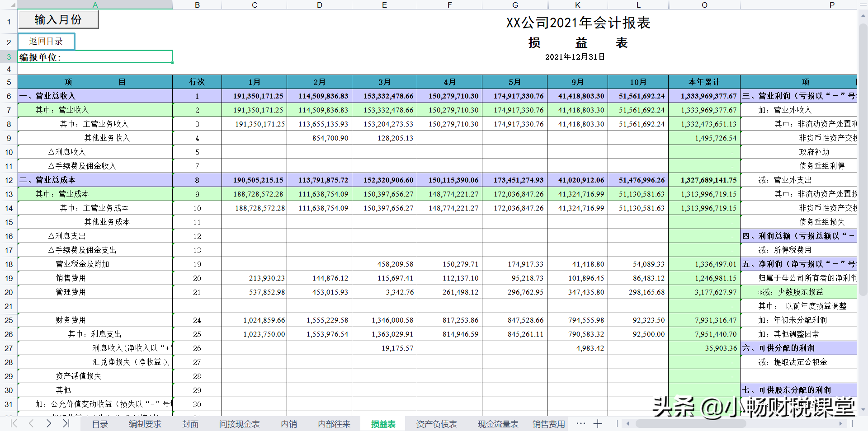Open the 销售费用 sheet tab
The image size is (868, 431).
click(548, 424)
